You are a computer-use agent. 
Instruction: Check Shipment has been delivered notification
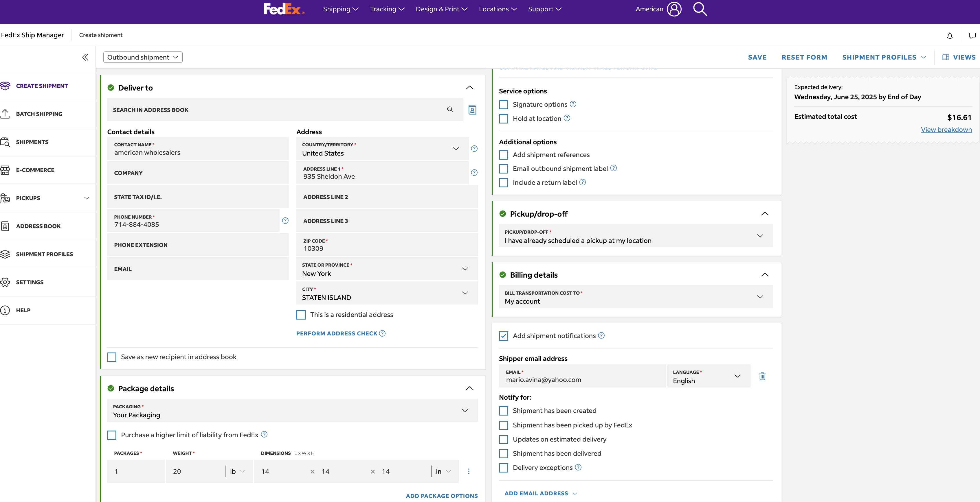tap(503, 454)
